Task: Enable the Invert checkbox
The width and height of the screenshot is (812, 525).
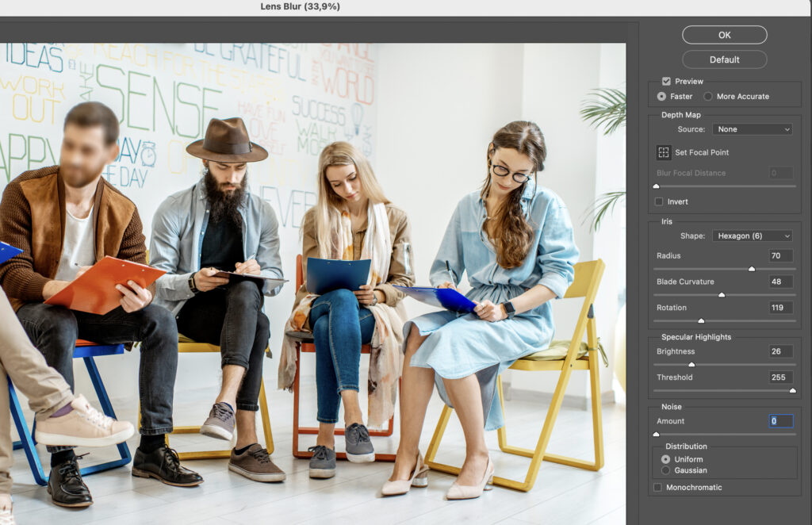Action: coord(659,201)
